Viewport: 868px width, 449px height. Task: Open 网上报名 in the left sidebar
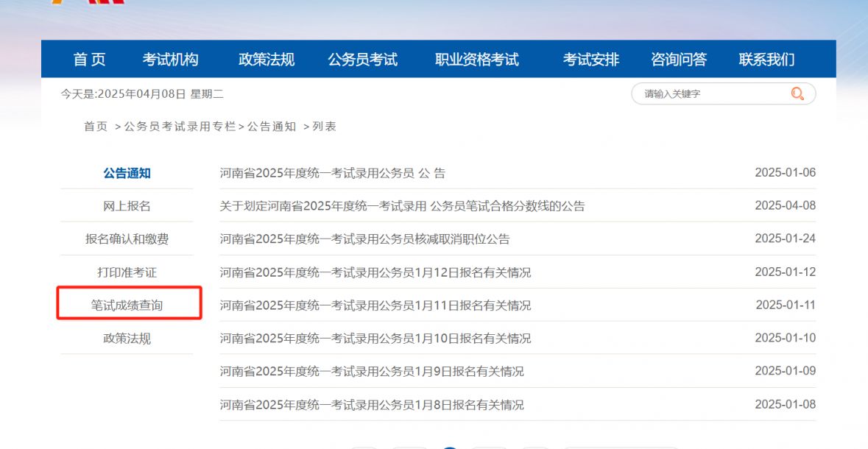click(x=127, y=206)
